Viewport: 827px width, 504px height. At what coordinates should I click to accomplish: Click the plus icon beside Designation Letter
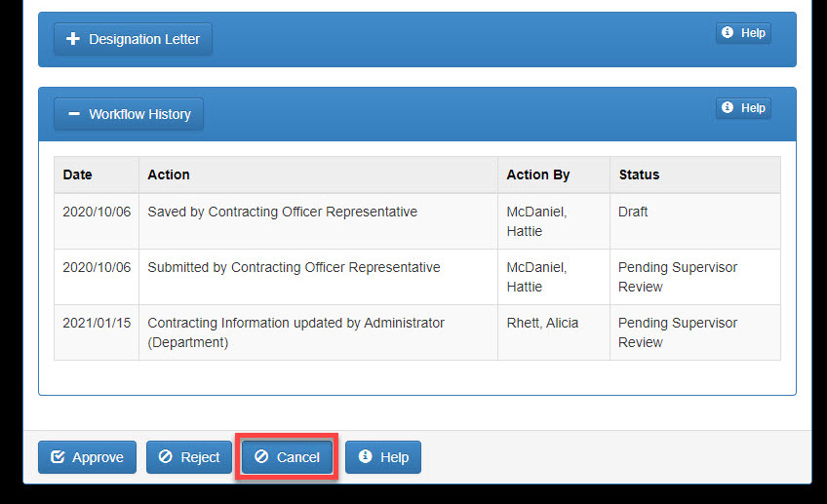72,39
